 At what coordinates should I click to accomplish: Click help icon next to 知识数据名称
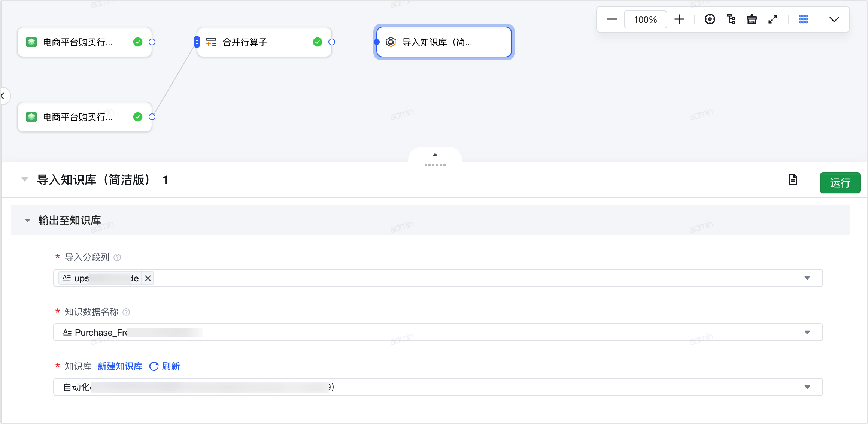126,312
